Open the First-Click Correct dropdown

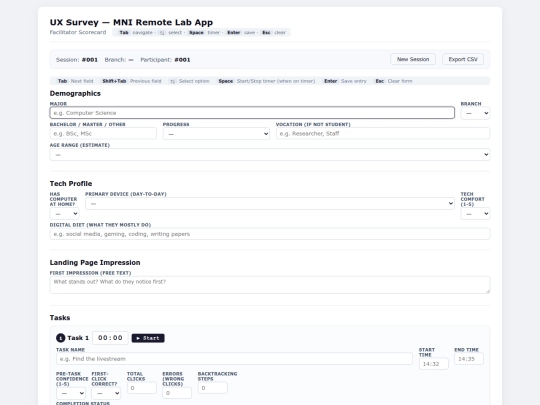(x=106, y=393)
